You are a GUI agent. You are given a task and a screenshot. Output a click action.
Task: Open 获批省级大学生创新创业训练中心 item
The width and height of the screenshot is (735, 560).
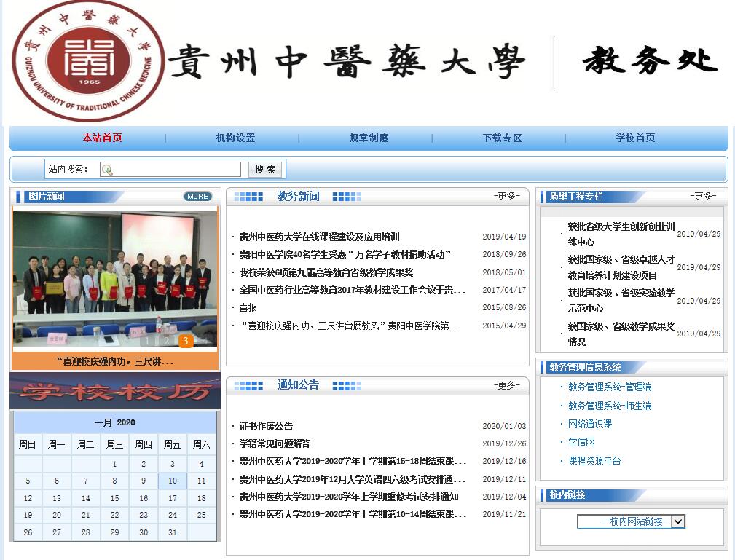point(621,234)
